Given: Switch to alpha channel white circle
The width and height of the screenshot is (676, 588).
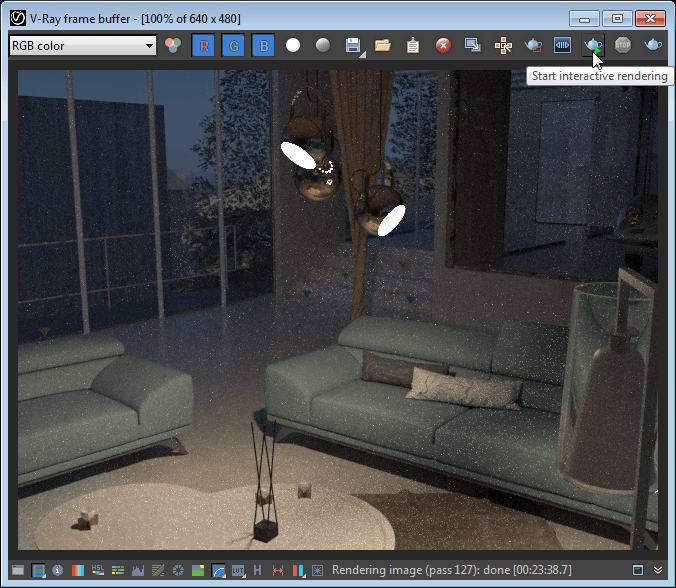Looking at the screenshot, I should pyautogui.click(x=293, y=45).
